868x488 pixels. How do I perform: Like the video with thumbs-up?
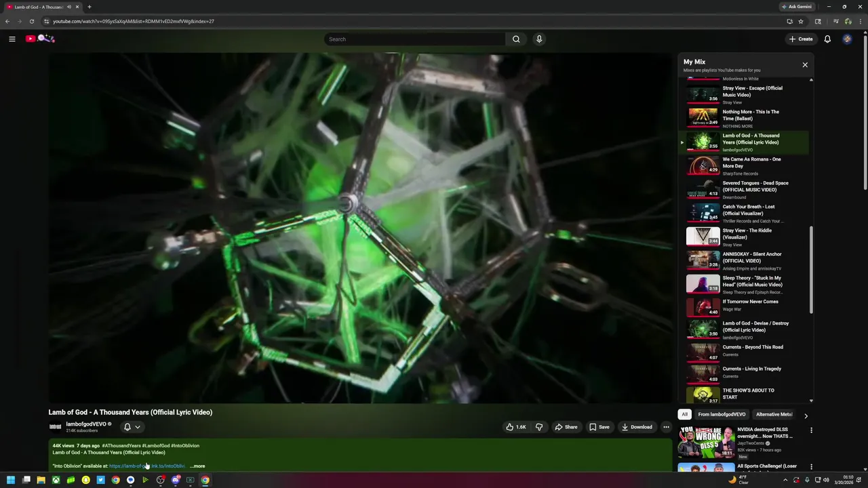tap(516, 427)
